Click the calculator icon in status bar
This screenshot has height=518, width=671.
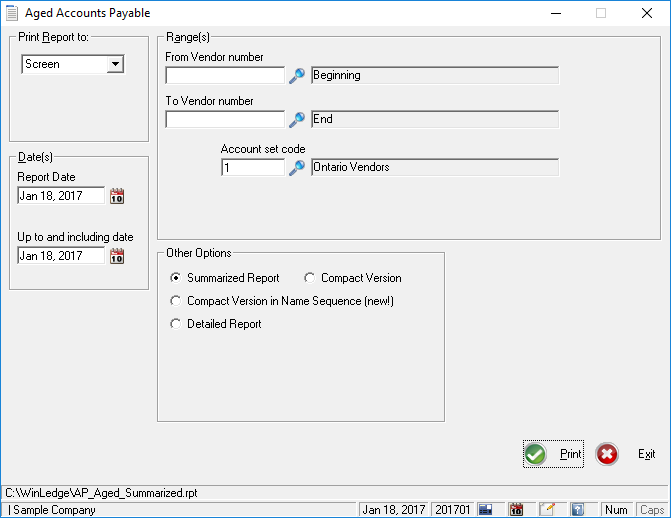click(x=485, y=510)
